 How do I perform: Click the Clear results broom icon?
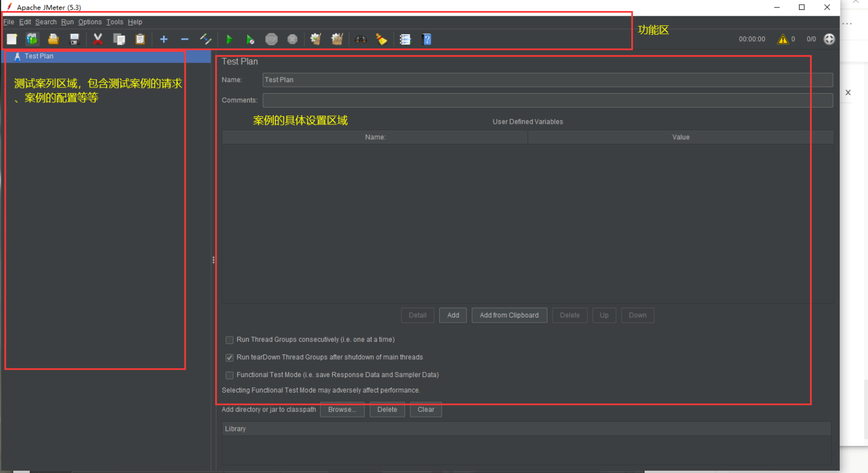pos(316,39)
